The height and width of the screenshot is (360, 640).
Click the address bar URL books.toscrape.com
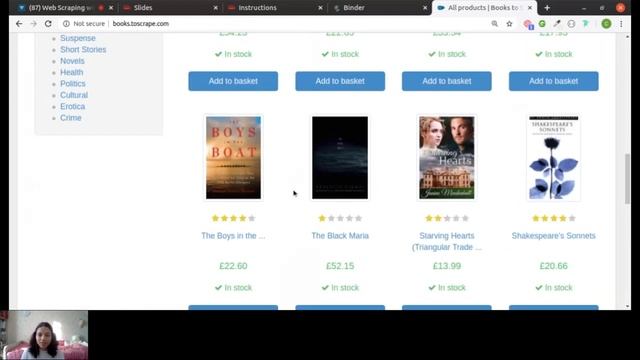(x=141, y=24)
